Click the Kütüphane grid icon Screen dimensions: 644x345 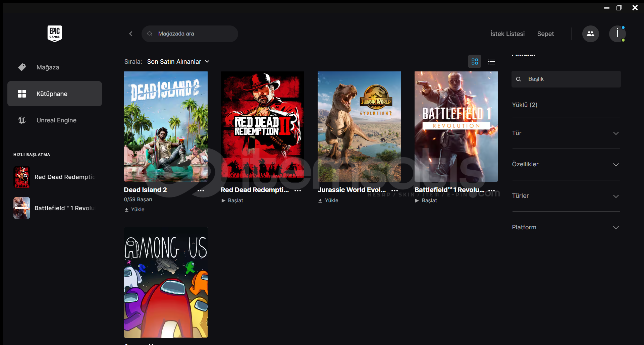(22, 94)
